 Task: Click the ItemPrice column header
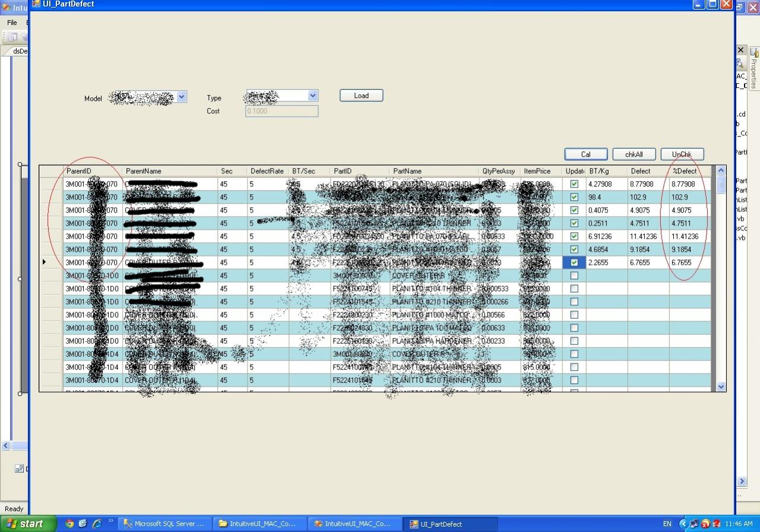(x=541, y=171)
